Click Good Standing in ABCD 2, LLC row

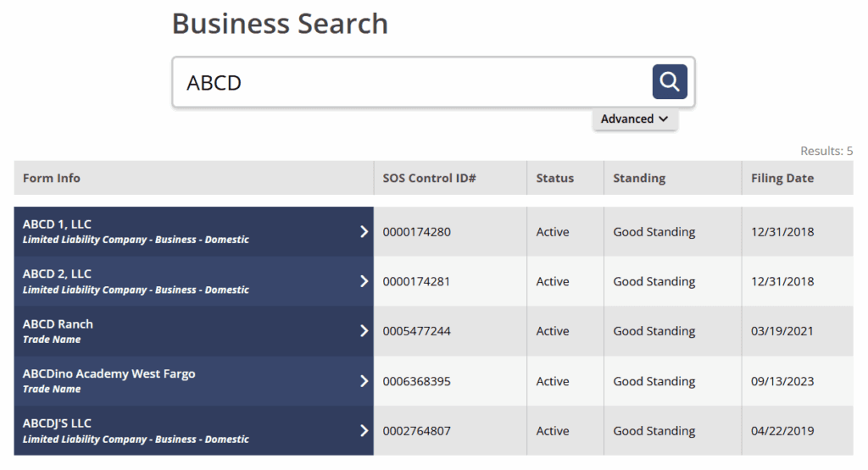(x=654, y=281)
